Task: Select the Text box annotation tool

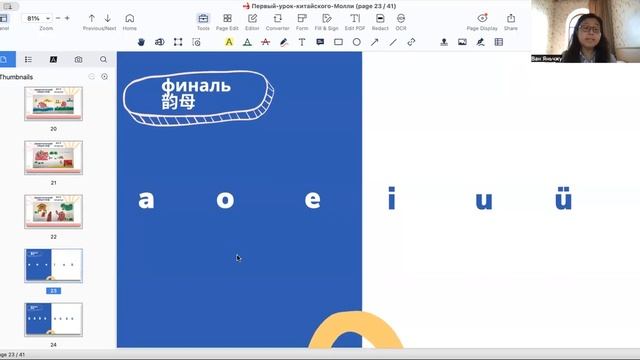Action: coord(302,42)
